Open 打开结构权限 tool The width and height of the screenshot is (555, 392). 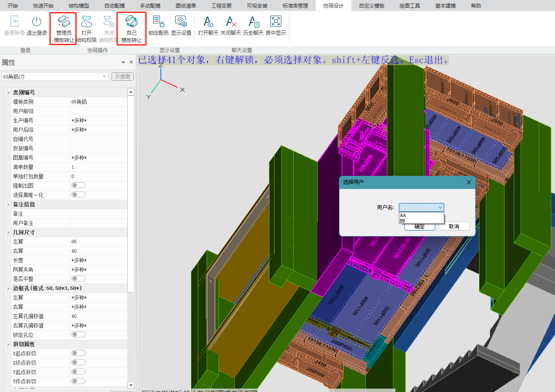click(87, 22)
